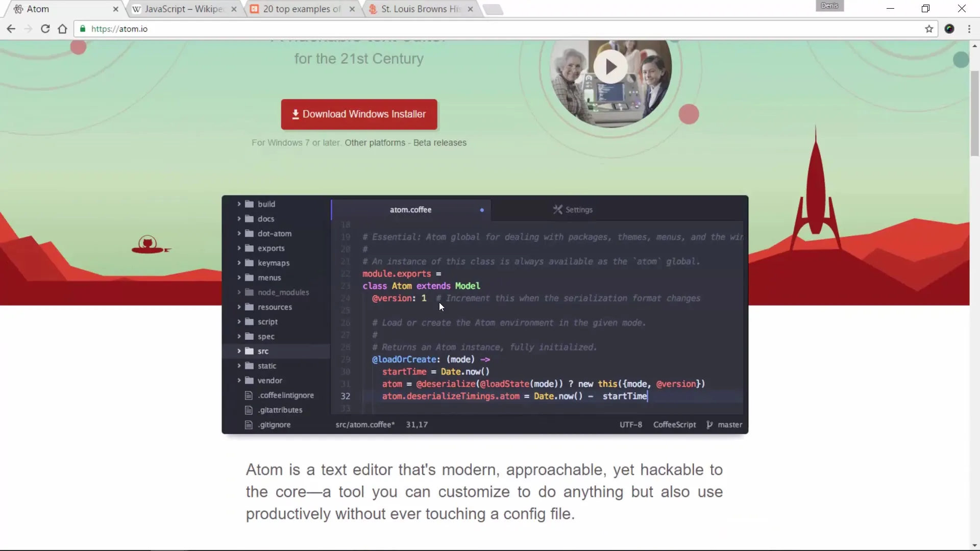Click the page vertical scrollbar thumb

[974, 112]
